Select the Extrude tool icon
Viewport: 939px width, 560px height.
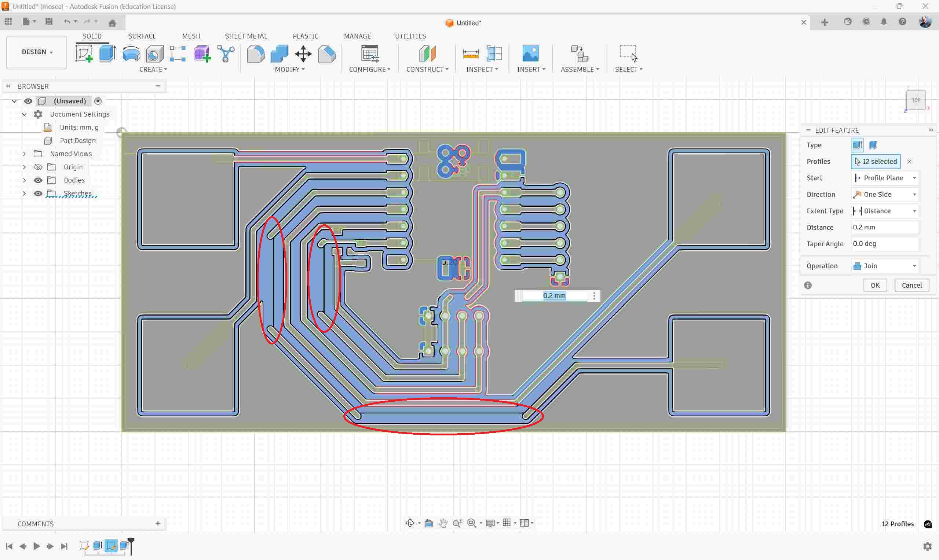click(107, 54)
